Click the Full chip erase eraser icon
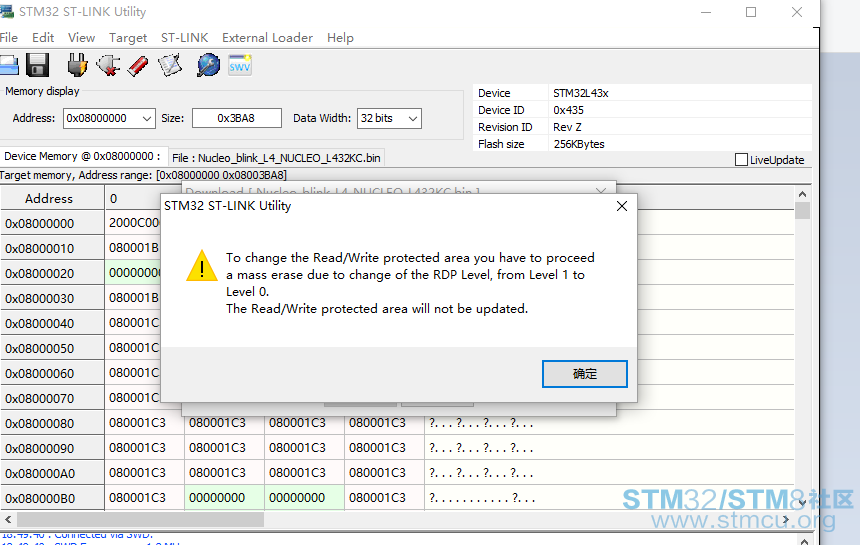The width and height of the screenshot is (860, 545). point(138,66)
